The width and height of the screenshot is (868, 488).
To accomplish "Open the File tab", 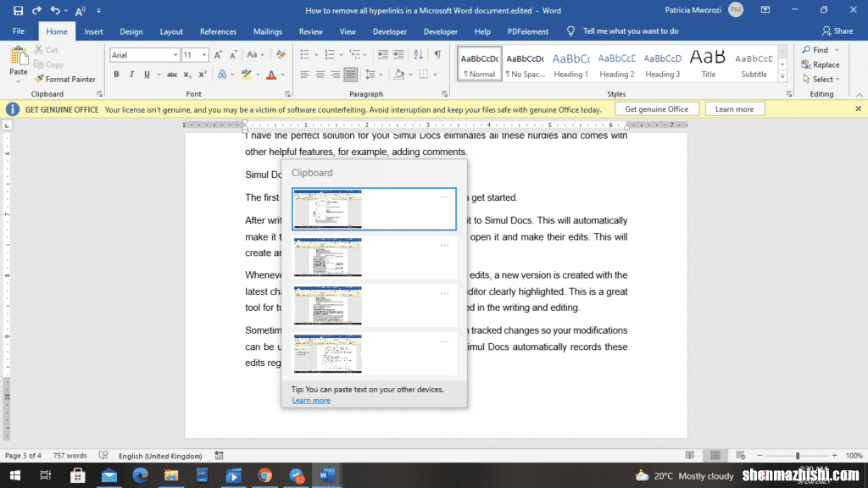I will (x=19, y=31).
